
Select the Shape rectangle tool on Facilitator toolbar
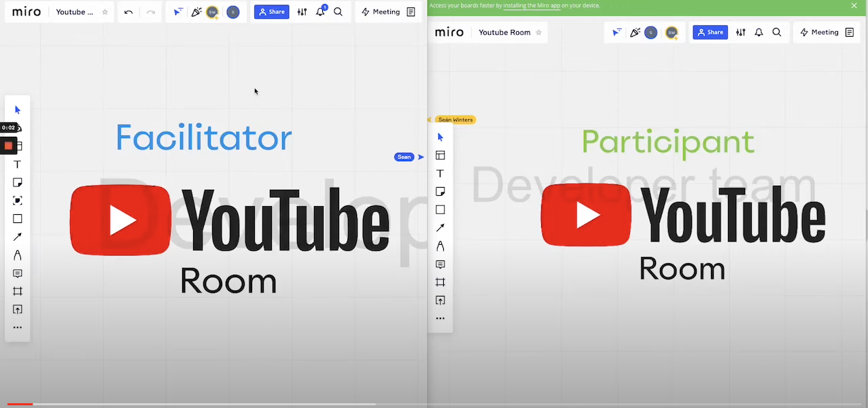(x=18, y=219)
